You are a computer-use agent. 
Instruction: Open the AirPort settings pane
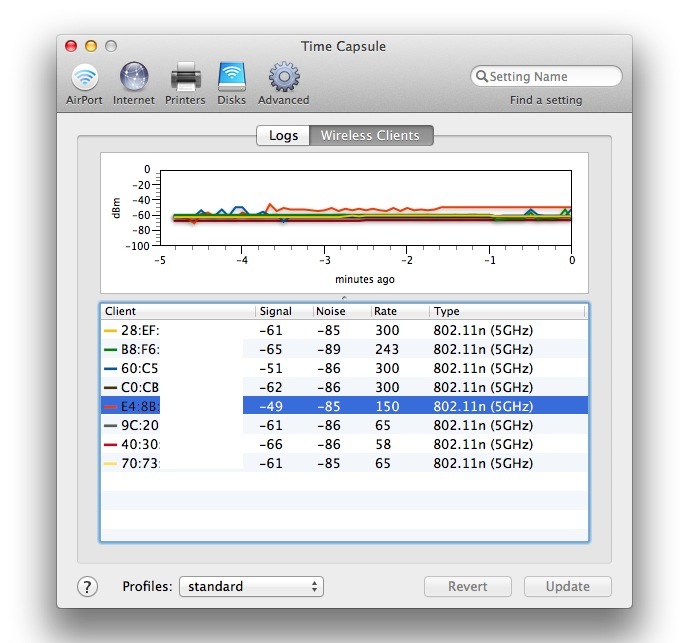pos(84,84)
